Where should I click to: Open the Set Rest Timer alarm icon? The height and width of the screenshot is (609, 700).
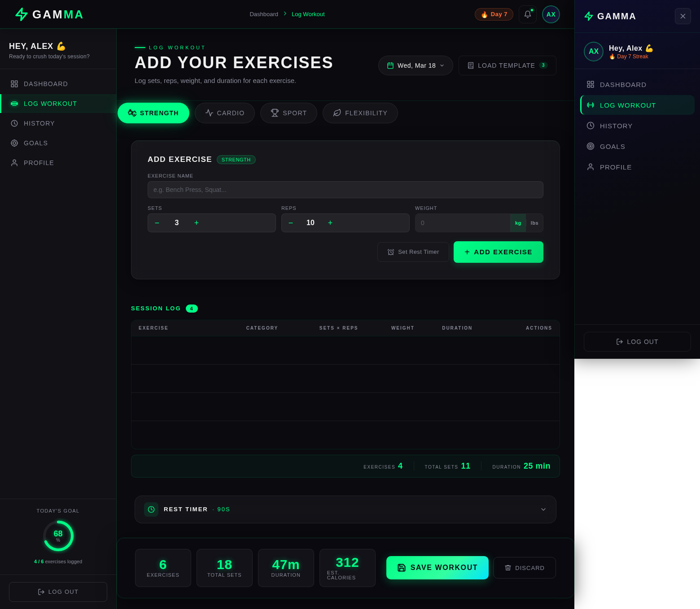[x=391, y=252]
